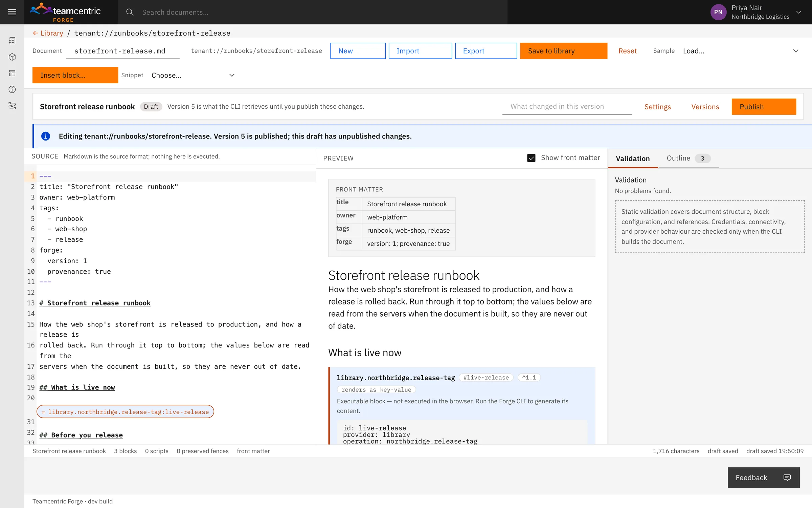Click '3 blocks' in the status bar

click(x=125, y=451)
